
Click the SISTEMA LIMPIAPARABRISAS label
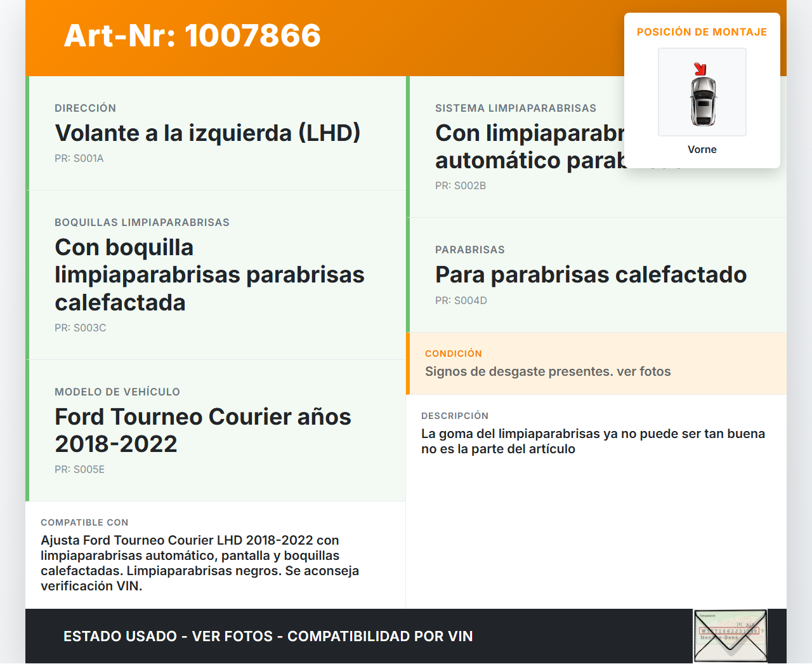(x=516, y=108)
